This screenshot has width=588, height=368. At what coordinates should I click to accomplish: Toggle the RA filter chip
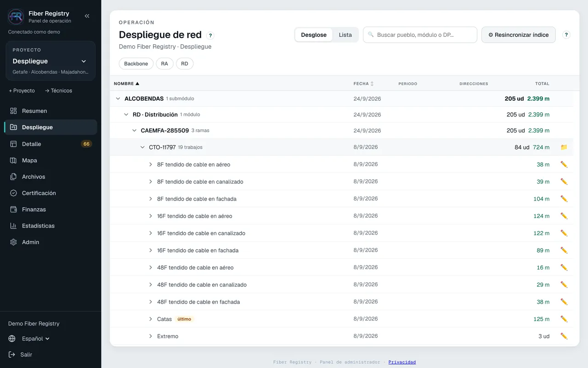pos(164,64)
